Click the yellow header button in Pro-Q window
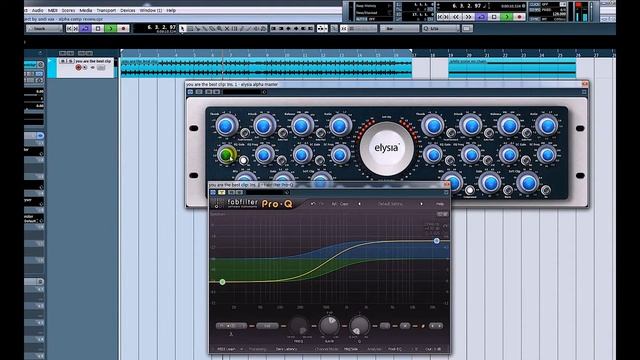Image resolution: width=640 pixels, height=360 pixels. (222, 192)
